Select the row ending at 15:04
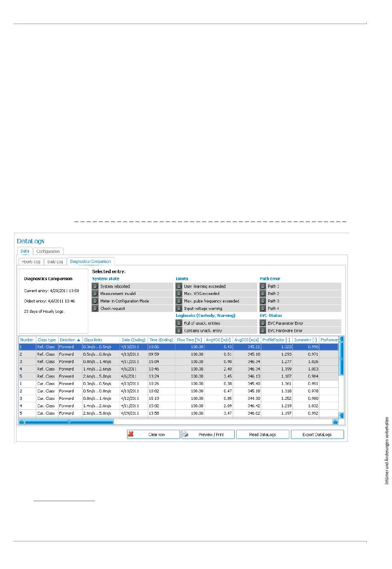 (179, 362)
